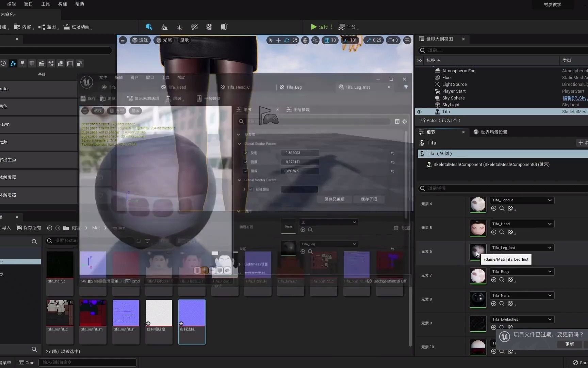The width and height of the screenshot is (588, 368).
Task: Toggle scale snapping button showing 0.25
Action: 374,40
